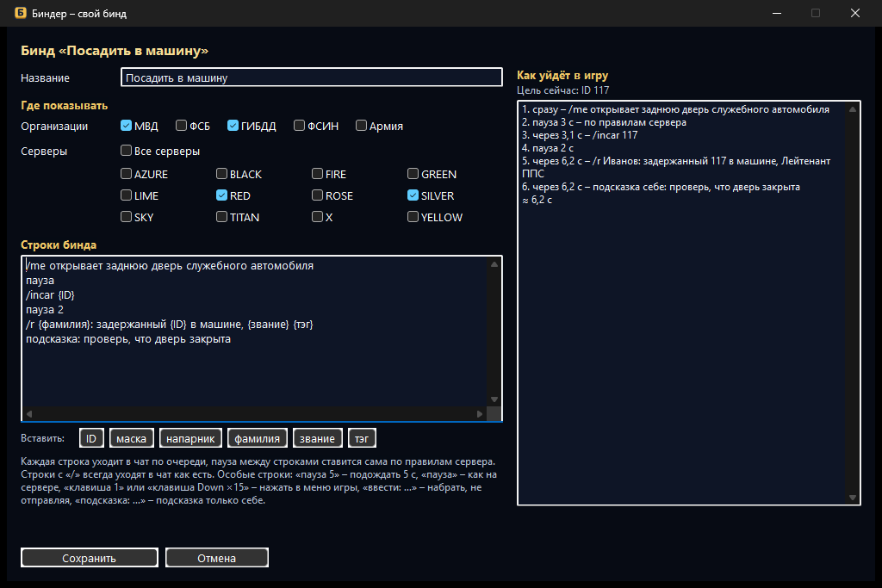Enable the ФСБ organization checkbox
882x588 pixels.
(x=181, y=126)
